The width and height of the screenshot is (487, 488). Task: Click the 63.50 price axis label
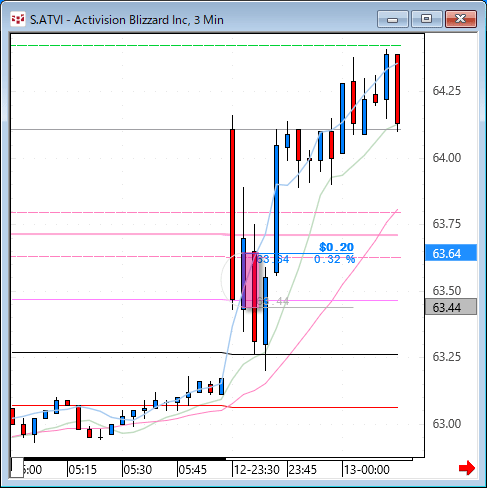446,291
